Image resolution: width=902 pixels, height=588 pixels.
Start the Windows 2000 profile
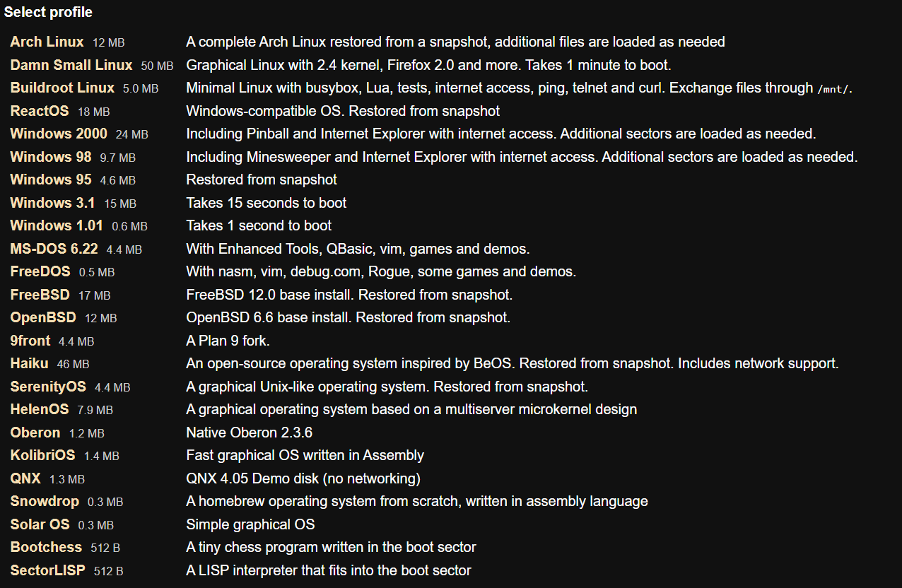tap(59, 134)
